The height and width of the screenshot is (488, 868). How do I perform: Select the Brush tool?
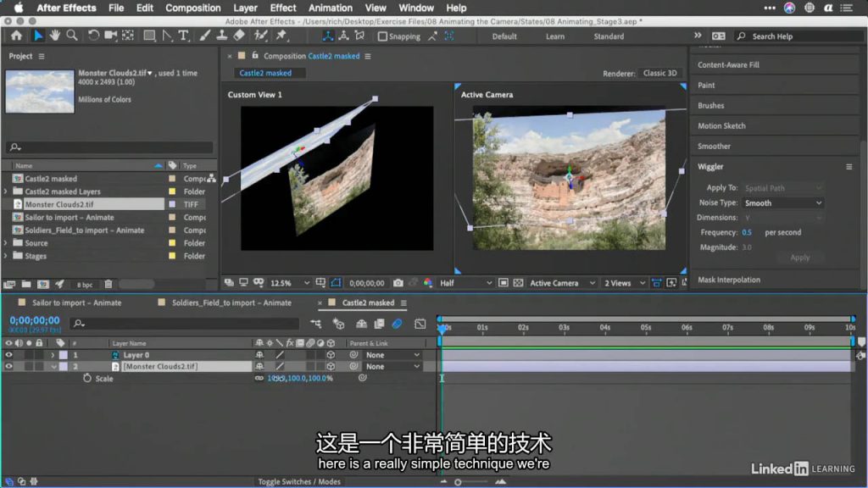pos(205,36)
